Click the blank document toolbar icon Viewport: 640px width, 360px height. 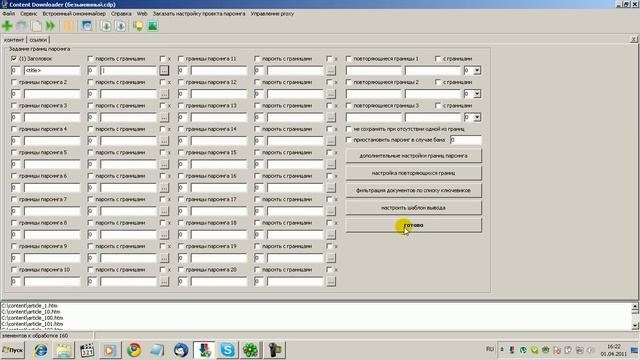point(36,26)
